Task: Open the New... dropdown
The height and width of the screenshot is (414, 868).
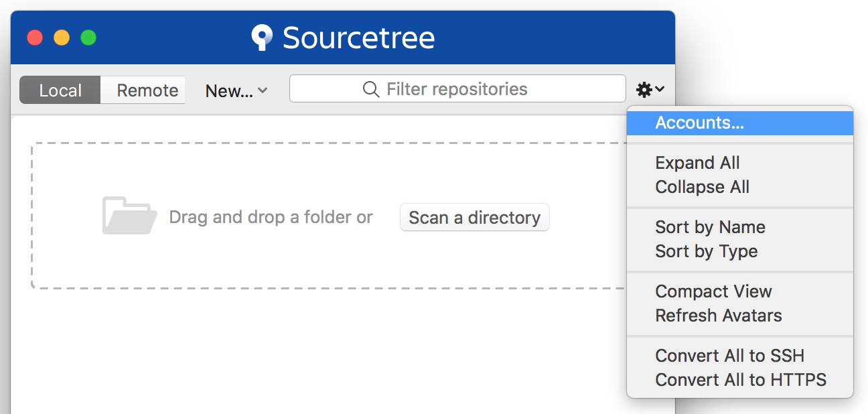Action: point(236,91)
